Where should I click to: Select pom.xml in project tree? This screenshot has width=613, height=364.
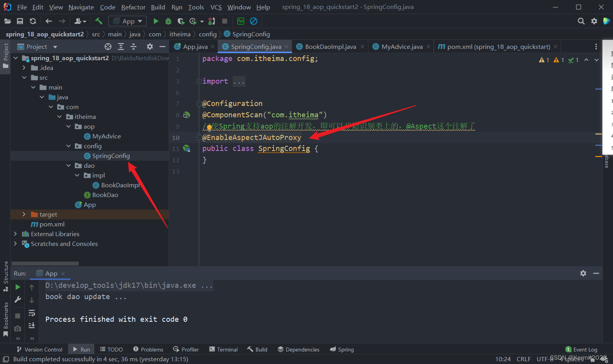click(x=48, y=224)
